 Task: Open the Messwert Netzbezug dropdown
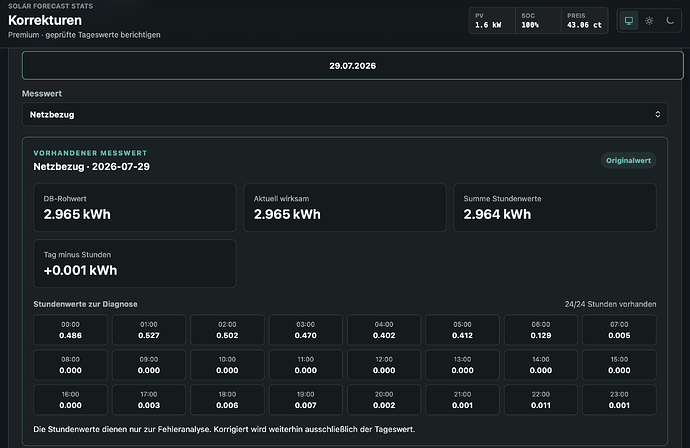(x=345, y=114)
